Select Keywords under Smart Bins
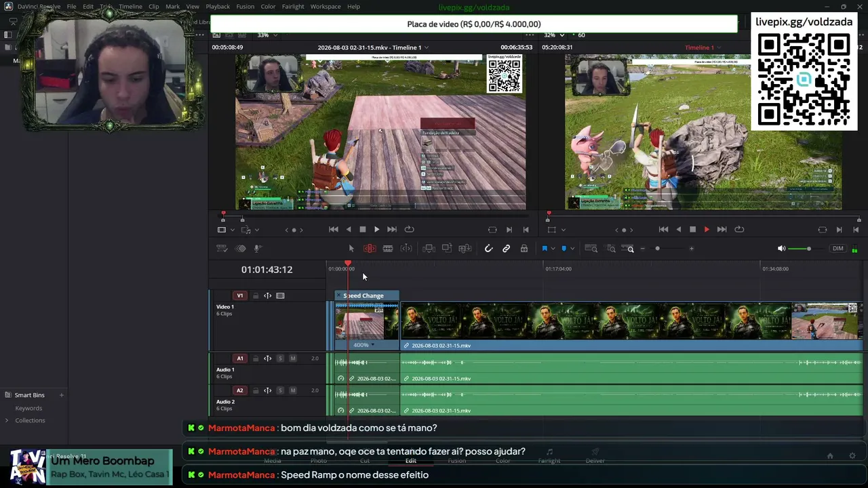868x488 pixels. coord(28,408)
